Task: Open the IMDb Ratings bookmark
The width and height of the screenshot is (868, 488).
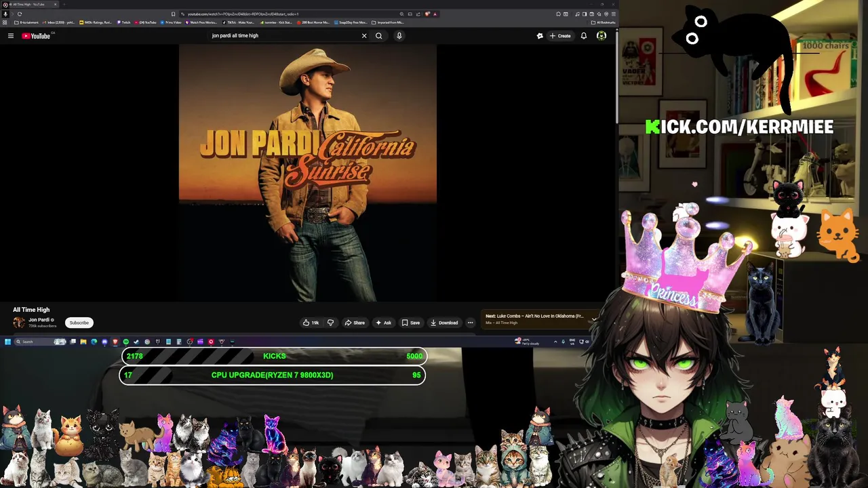Action: (96, 22)
